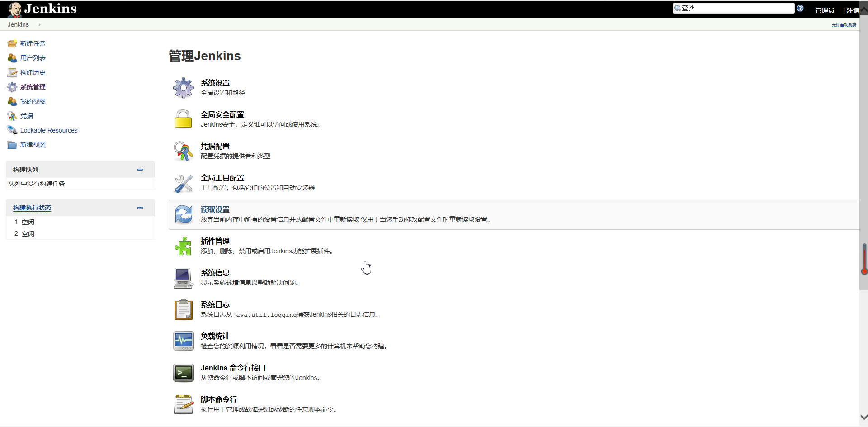Click the 系统设置 gear icon in main list
The width and height of the screenshot is (868, 427).
184,88
